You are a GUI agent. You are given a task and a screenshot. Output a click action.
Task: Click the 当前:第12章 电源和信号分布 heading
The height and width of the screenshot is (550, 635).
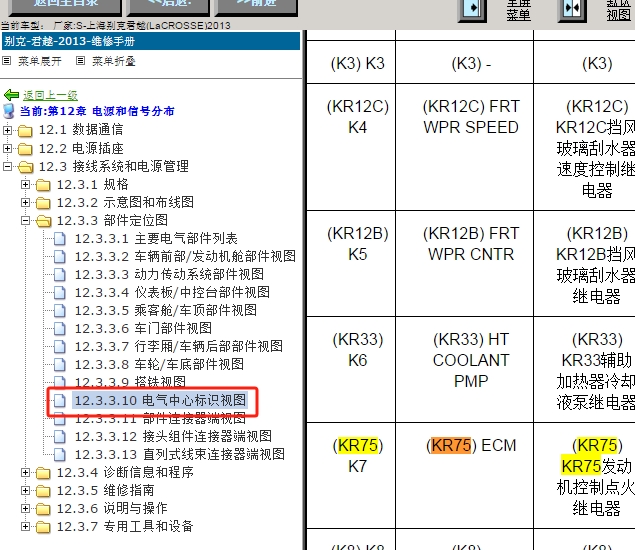tap(97, 111)
